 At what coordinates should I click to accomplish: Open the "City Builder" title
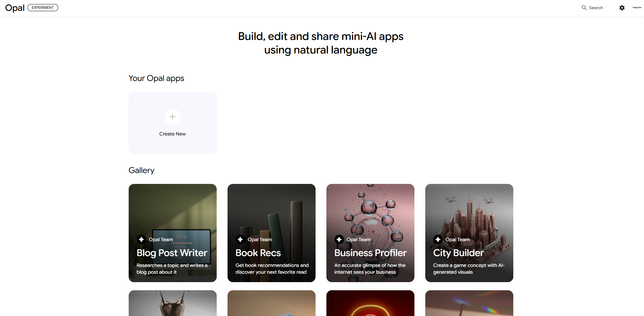458,253
